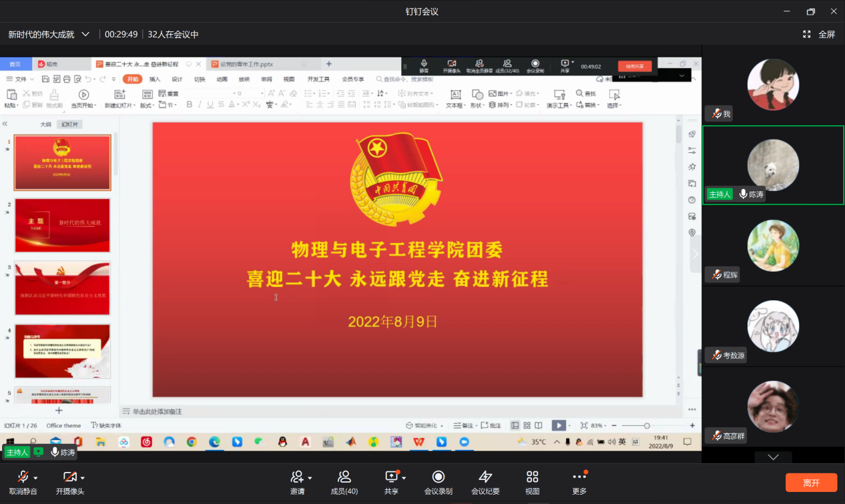
Task: Click the red 结束共享 button
Action: click(x=634, y=66)
